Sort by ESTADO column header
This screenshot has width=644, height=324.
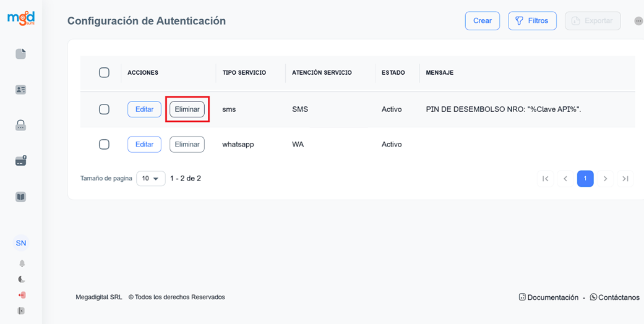(393, 72)
